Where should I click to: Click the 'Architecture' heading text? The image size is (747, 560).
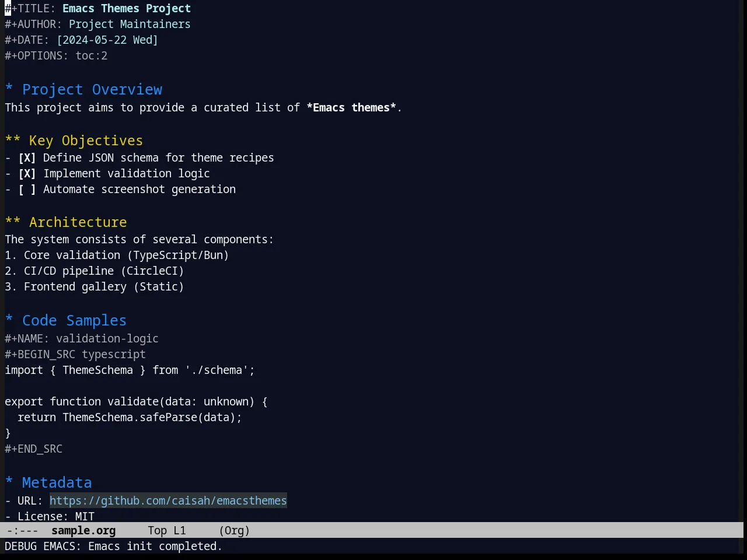coord(78,222)
